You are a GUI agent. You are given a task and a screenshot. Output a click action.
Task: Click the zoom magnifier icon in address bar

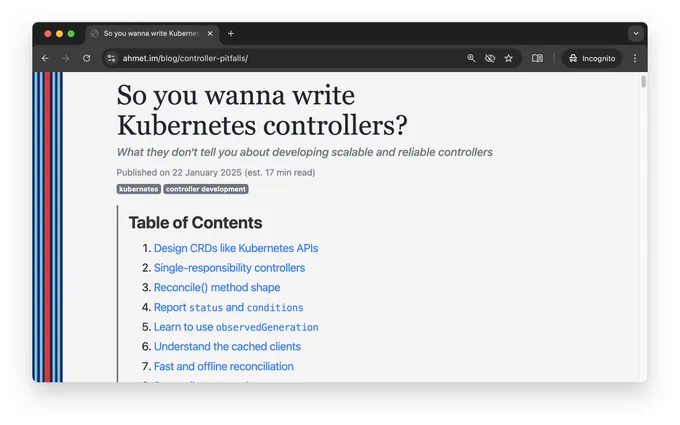(471, 58)
